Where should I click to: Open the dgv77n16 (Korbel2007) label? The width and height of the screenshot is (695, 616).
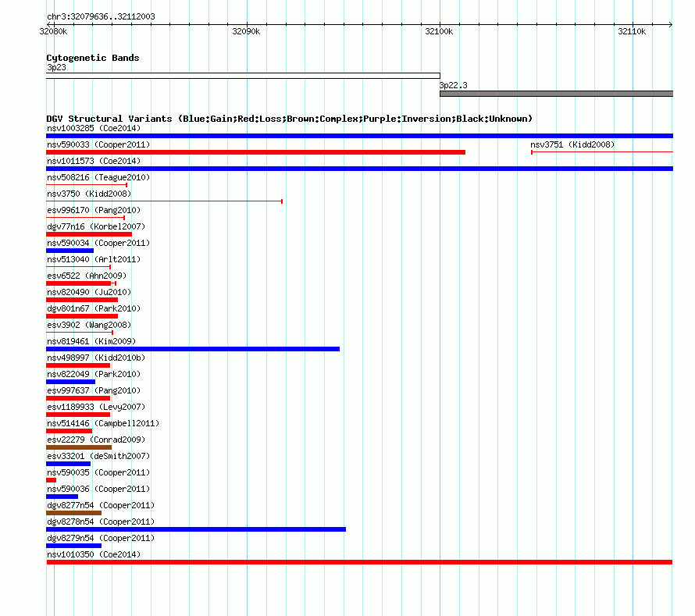pyautogui.click(x=96, y=226)
